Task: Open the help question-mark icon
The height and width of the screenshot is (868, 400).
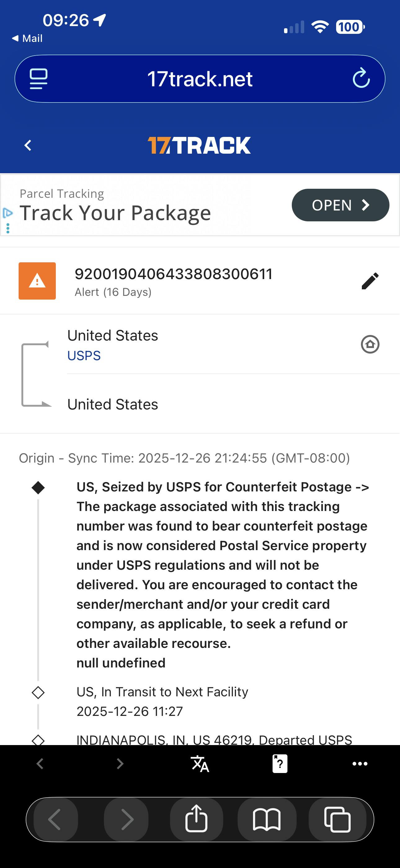Action: (280, 764)
